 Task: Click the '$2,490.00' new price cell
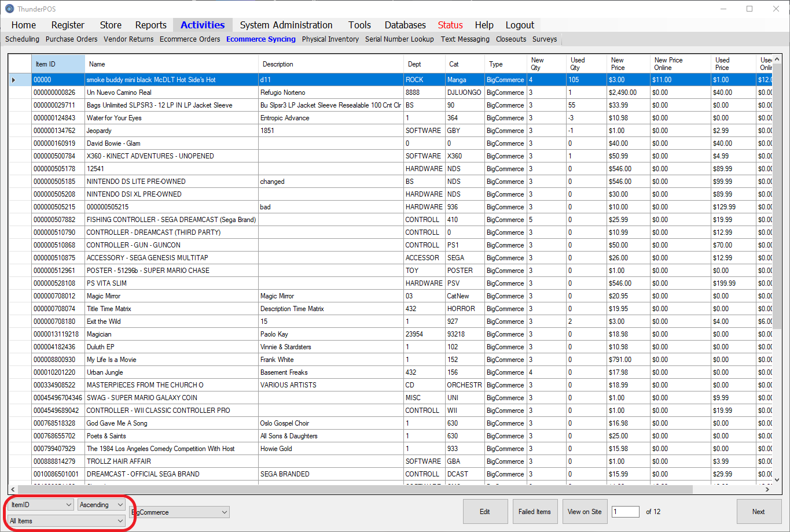pos(629,93)
